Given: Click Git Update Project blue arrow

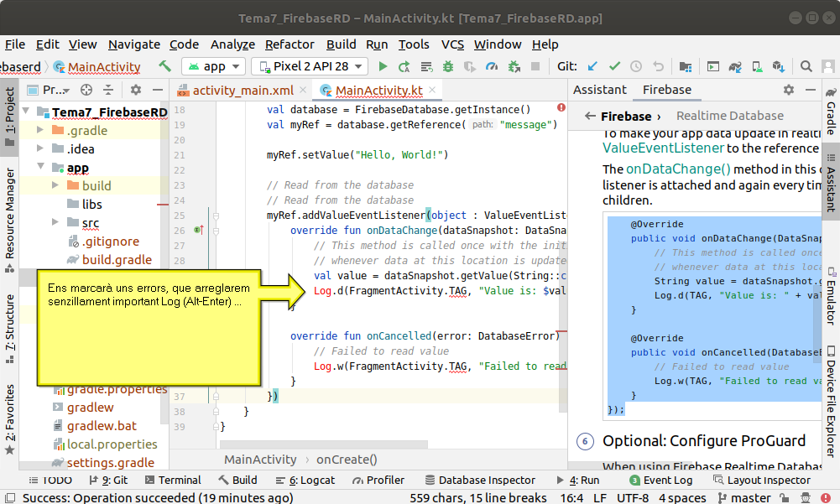Looking at the screenshot, I should tap(592, 66).
